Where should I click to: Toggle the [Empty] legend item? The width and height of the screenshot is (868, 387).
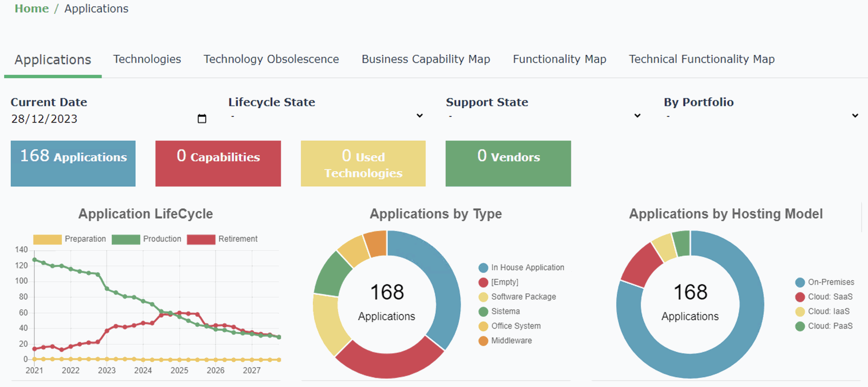pyautogui.click(x=498, y=282)
